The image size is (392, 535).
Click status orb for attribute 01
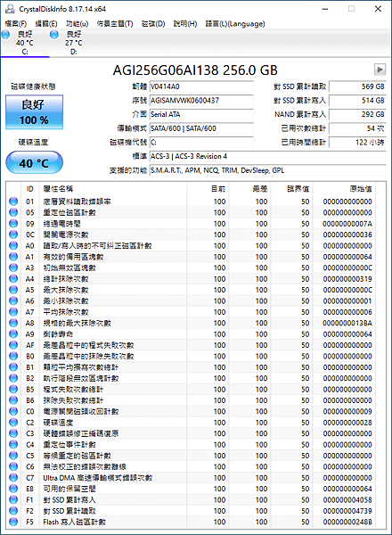13,202
